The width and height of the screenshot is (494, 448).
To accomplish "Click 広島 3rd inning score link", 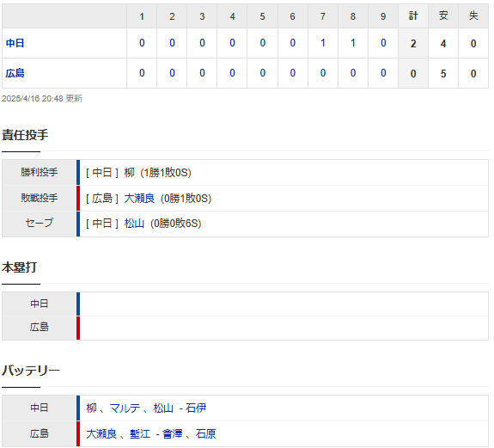I will point(202,73).
